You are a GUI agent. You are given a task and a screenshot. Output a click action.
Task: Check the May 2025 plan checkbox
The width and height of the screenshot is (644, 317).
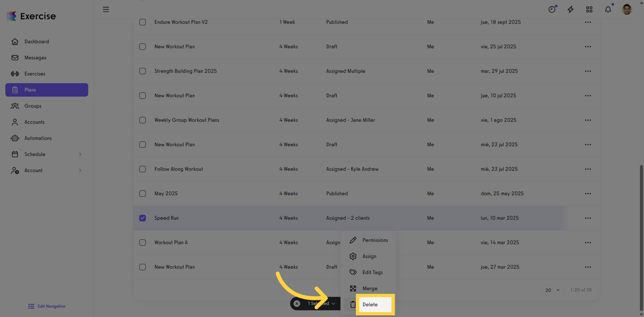(x=142, y=193)
